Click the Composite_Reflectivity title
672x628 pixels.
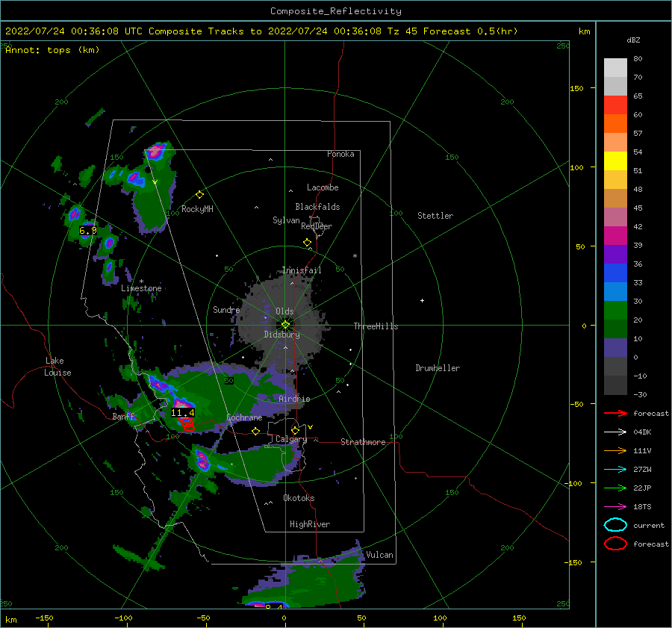tap(335, 11)
